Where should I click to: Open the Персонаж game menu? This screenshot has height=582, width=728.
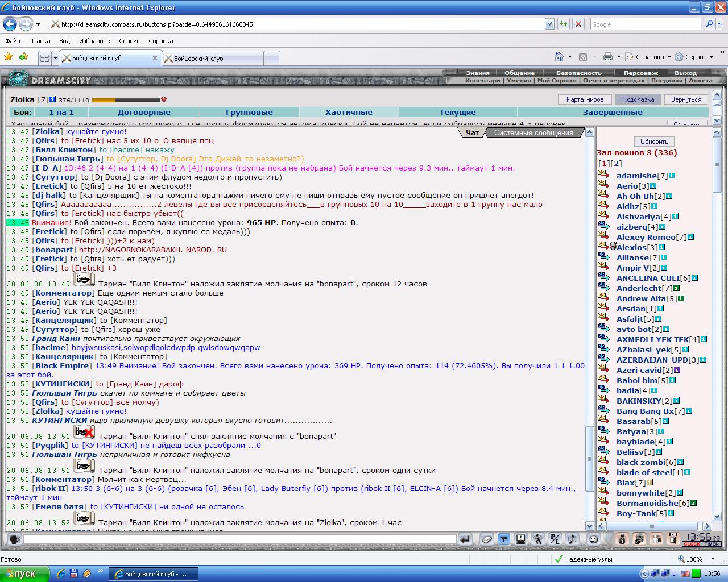pyautogui.click(x=640, y=73)
